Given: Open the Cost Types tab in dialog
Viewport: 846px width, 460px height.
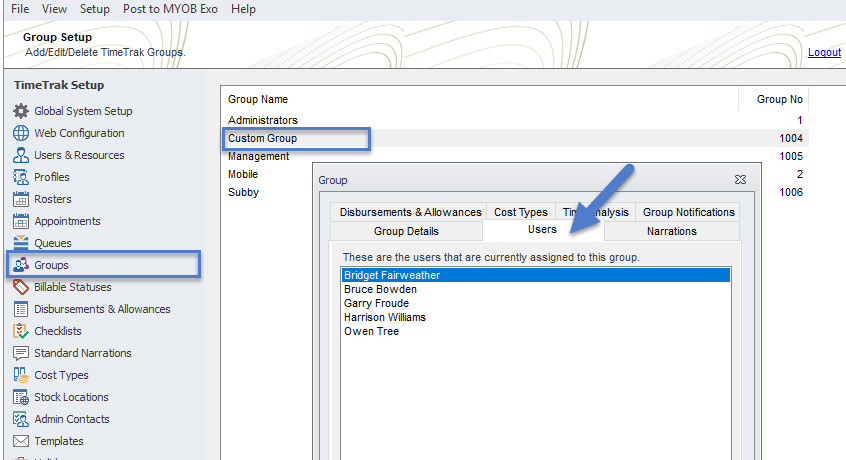Looking at the screenshot, I should click(x=520, y=212).
